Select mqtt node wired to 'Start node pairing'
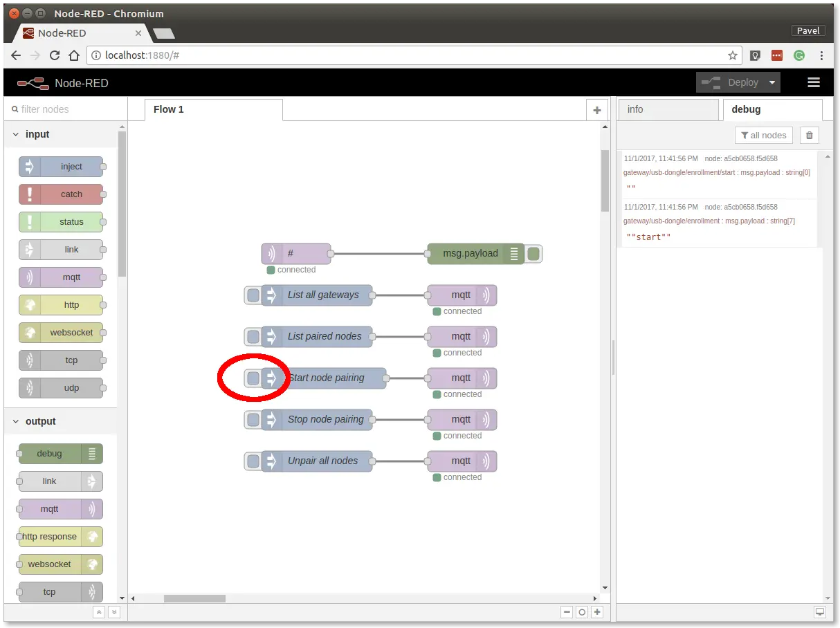Image resolution: width=840 pixels, height=628 pixels. click(x=462, y=378)
